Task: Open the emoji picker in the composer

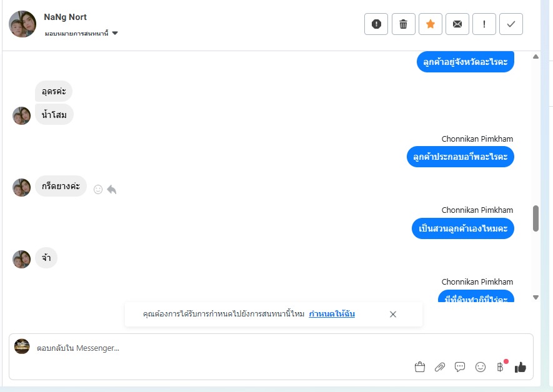Action: click(x=481, y=367)
